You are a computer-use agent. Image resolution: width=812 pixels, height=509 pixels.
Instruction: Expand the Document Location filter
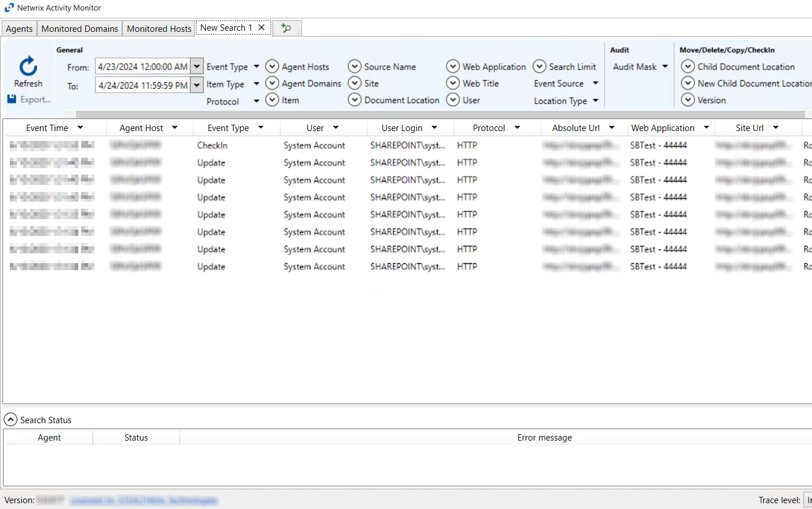pos(355,100)
